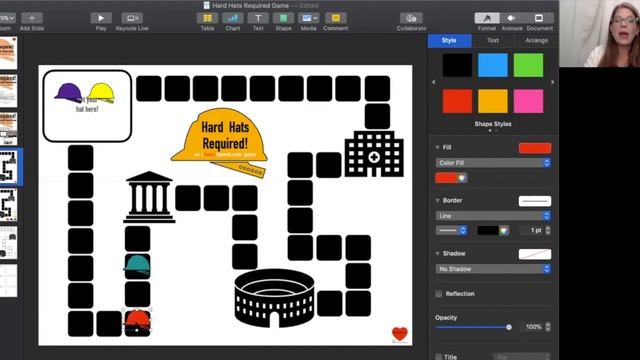
Task: Switch to the Arrange tab
Action: coord(536,40)
